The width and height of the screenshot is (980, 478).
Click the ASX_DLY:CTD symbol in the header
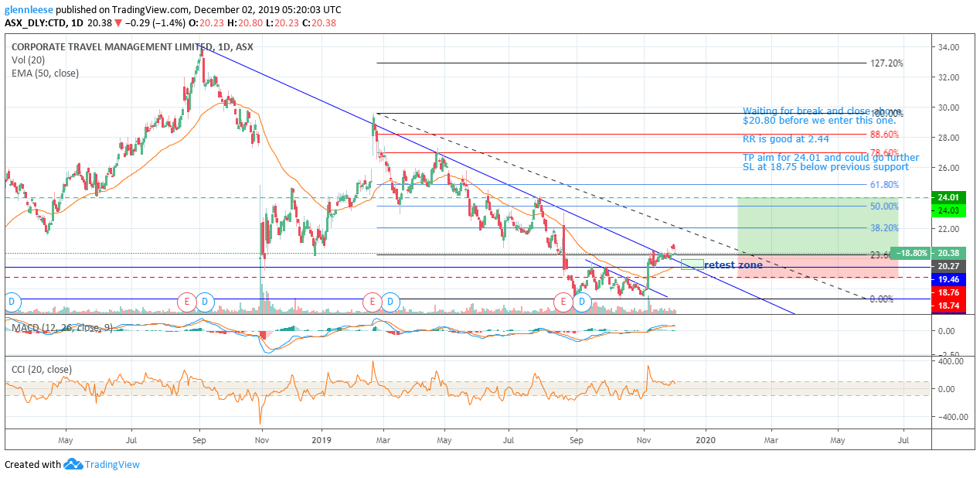(36, 22)
